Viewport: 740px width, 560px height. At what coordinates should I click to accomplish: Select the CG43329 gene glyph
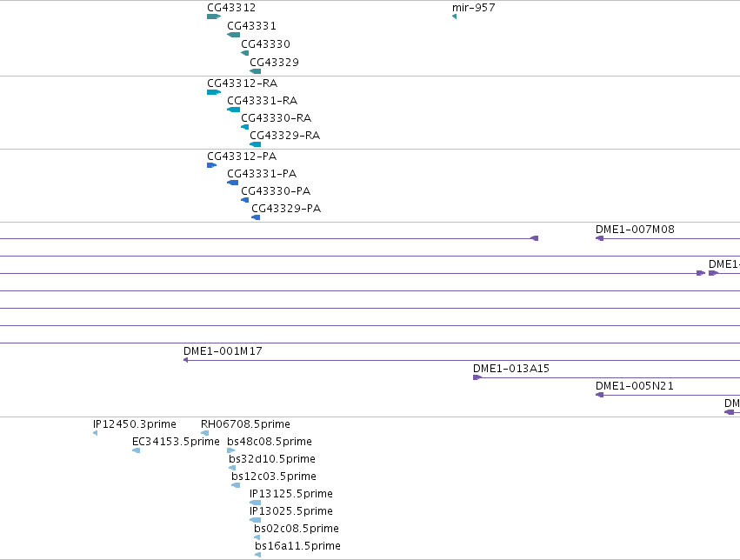click(256, 71)
